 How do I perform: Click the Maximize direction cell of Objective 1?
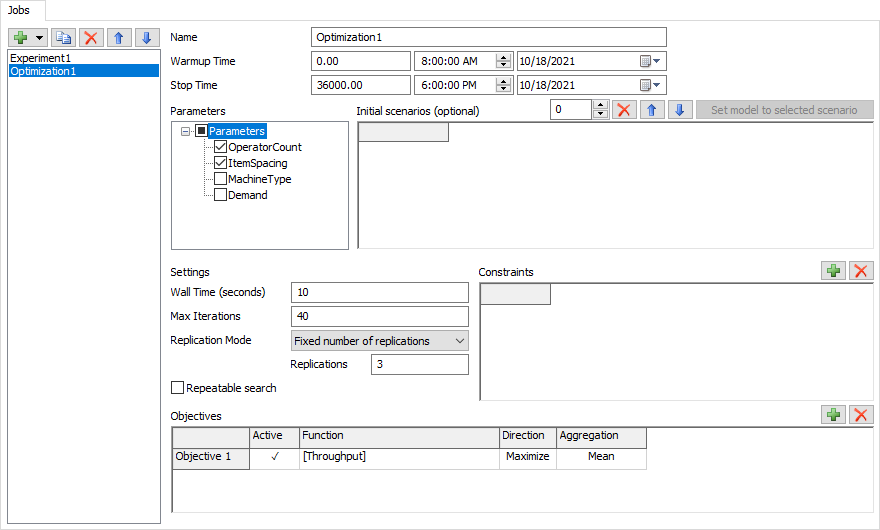click(527, 457)
